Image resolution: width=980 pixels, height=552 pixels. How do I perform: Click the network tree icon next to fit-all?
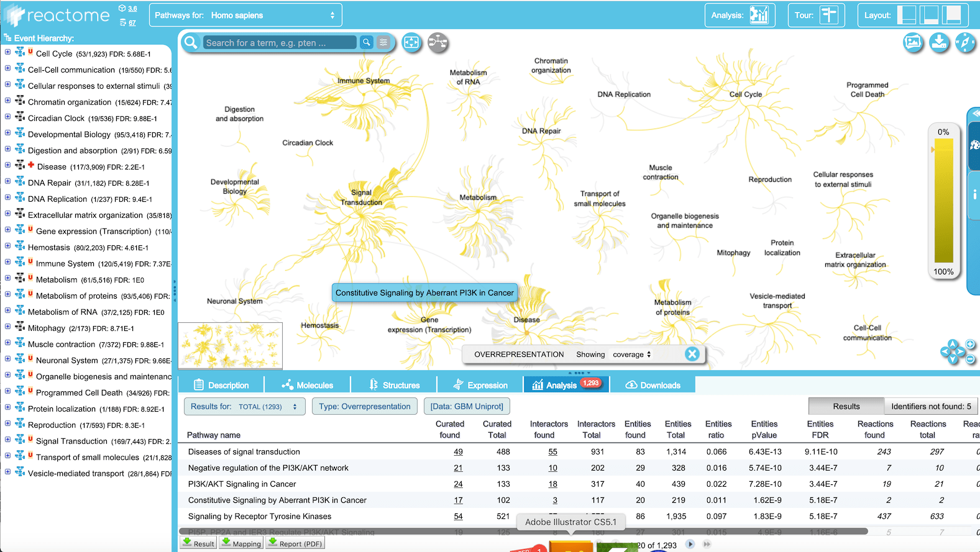point(437,42)
